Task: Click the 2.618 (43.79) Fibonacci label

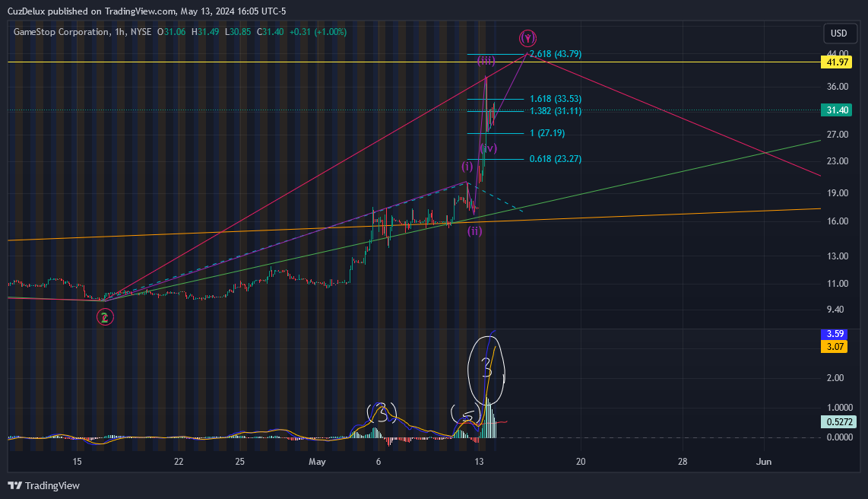Action: click(x=556, y=54)
